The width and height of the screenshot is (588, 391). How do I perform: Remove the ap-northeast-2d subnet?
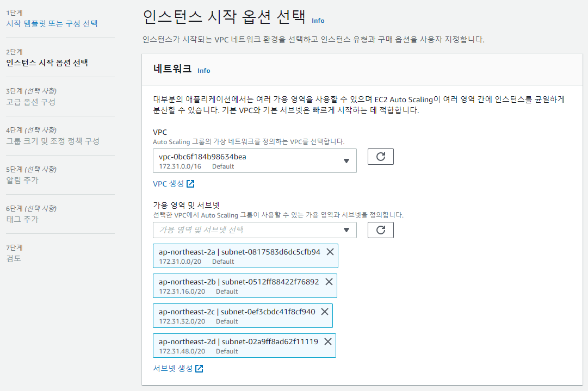[328, 342]
